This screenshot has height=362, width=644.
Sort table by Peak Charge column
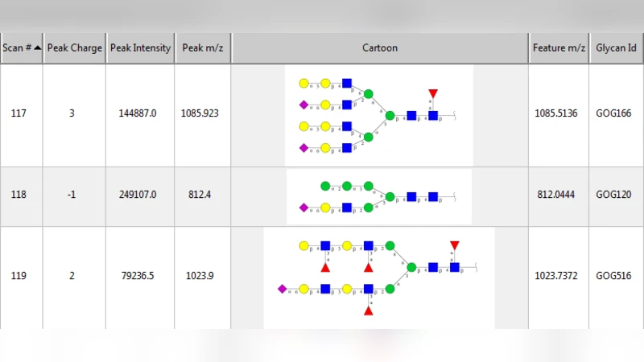pyautogui.click(x=74, y=47)
